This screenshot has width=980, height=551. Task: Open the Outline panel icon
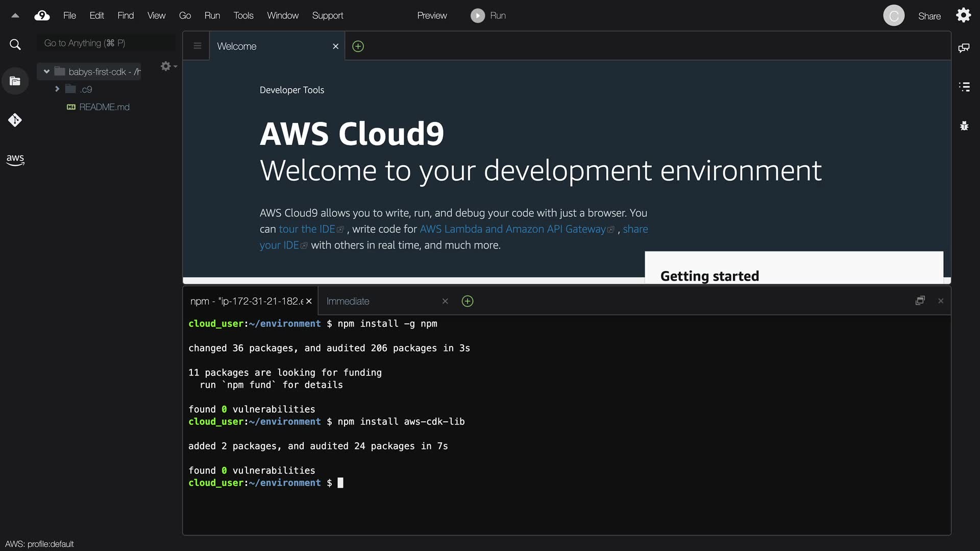pyautogui.click(x=964, y=87)
